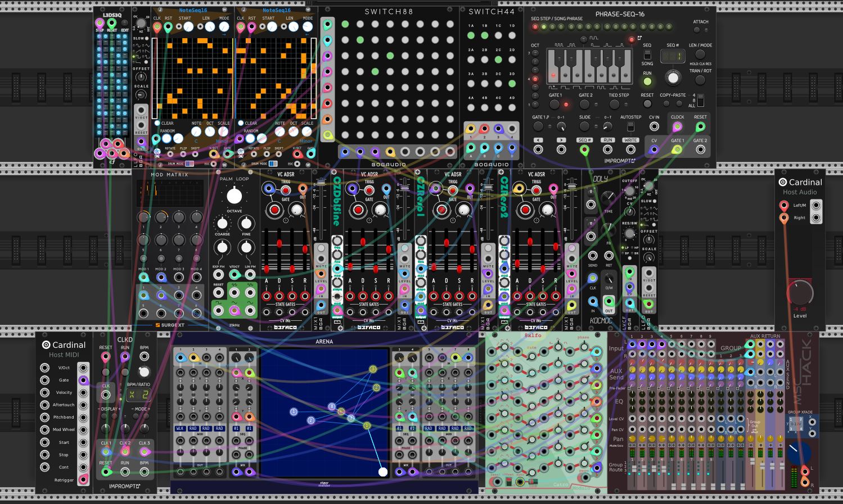
Task: Select octave 4 button on PHRASE-SEQ-16
Action: click(535, 79)
